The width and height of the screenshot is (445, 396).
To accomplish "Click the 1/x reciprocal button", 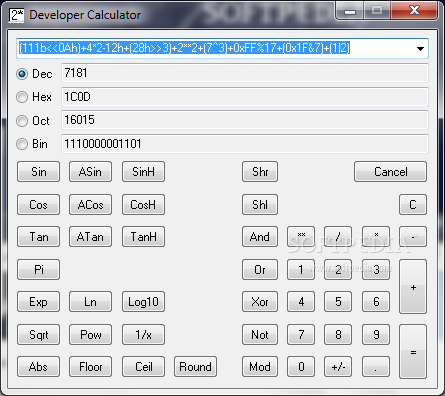I will tap(143, 334).
